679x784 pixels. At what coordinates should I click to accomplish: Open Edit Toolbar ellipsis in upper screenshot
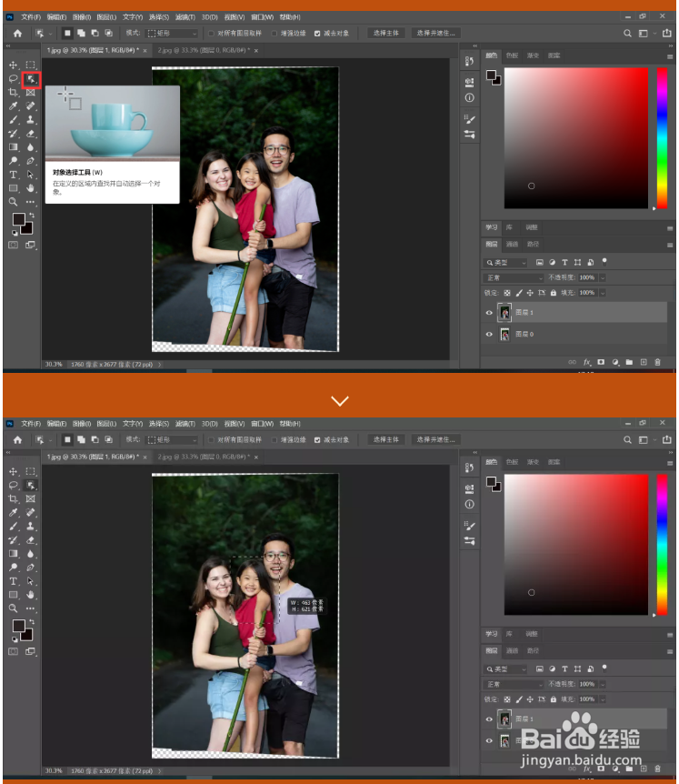tap(31, 202)
